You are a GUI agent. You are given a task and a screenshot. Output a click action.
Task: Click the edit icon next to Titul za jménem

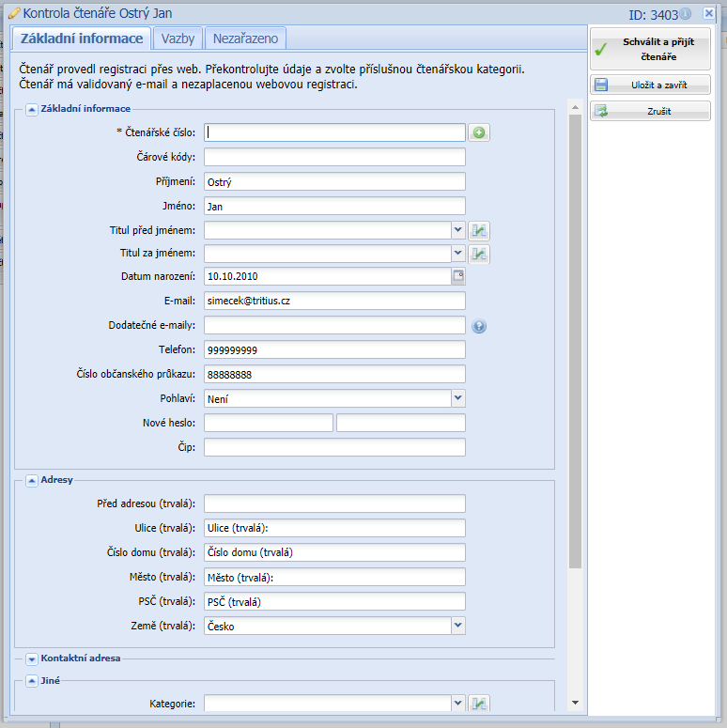click(479, 254)
